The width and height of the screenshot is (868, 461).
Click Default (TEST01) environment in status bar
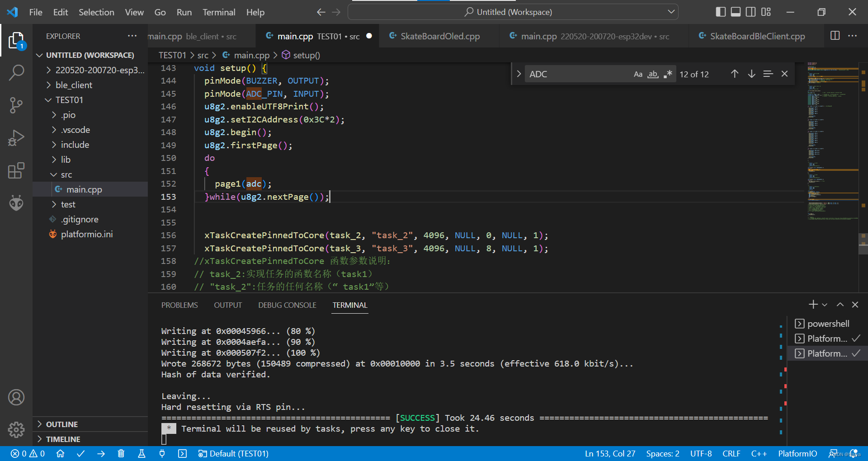point(233,453)
